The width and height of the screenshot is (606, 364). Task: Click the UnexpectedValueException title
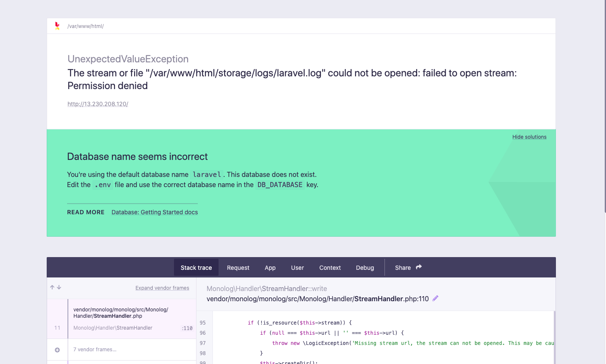(x=128, y=59)
